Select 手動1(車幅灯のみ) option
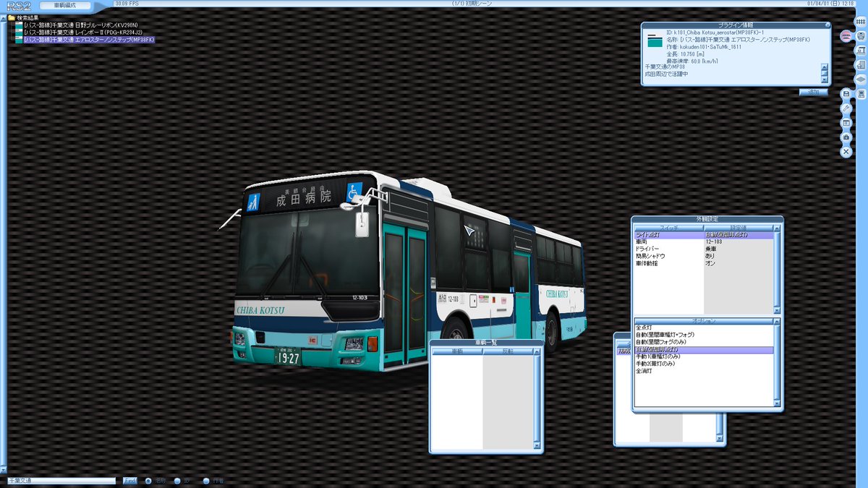 point(703,356)
